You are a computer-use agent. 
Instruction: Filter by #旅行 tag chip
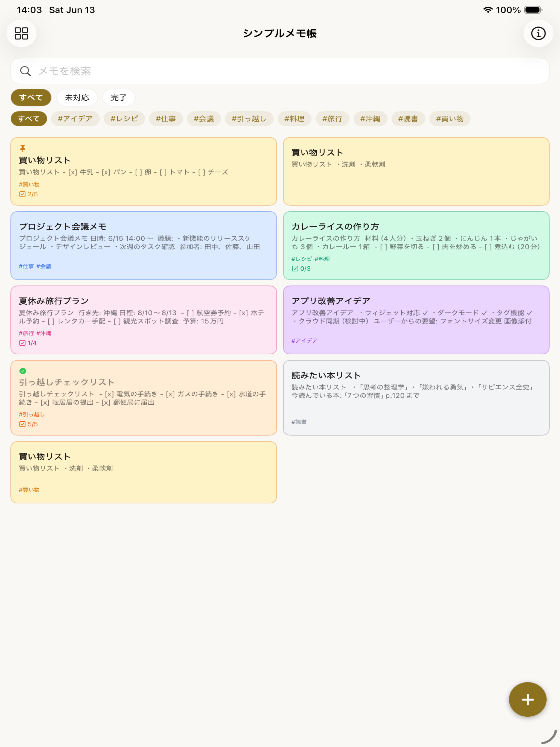332,119
